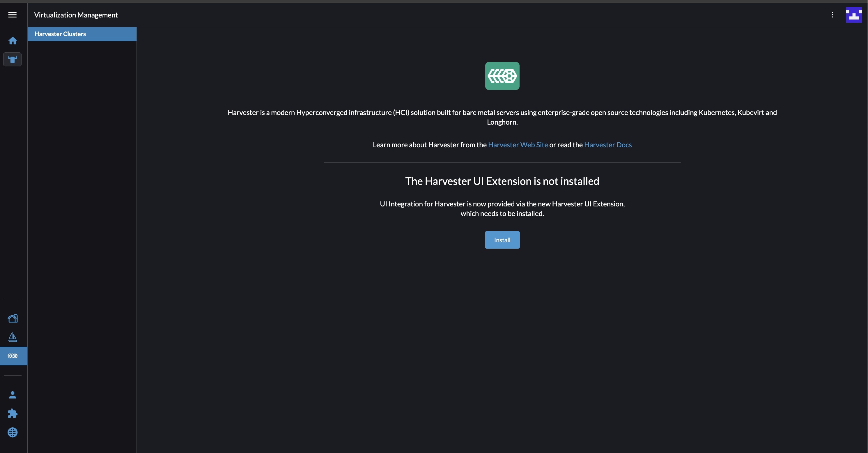Click the app house icon in lower sidebar
This screenshot has width=868, height=453.
click(13, 318)
